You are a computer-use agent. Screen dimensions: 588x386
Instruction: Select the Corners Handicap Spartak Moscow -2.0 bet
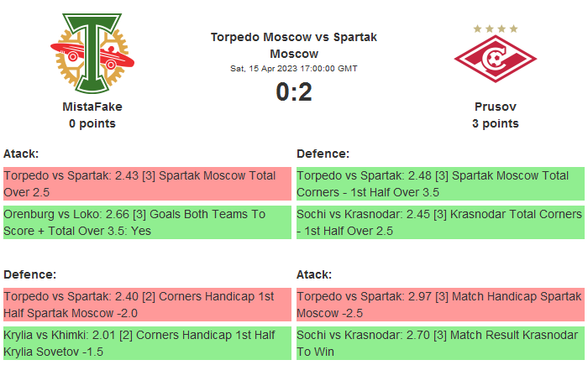pos(147,305)
